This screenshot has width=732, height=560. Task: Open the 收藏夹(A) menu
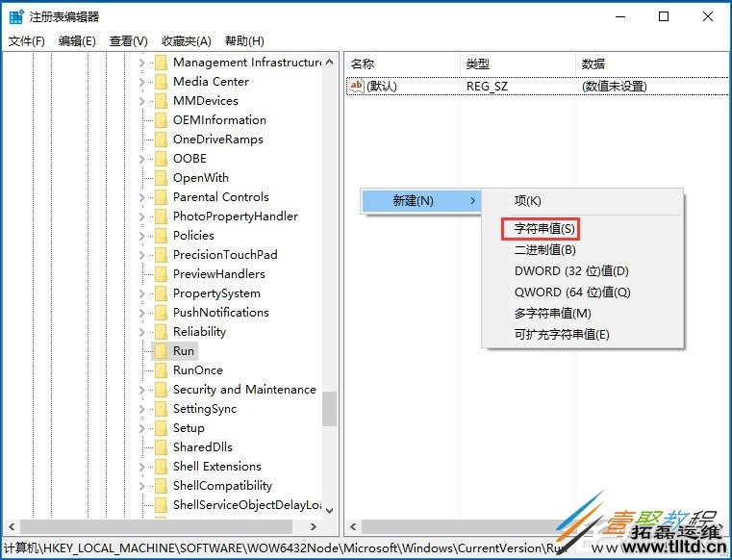[187, 41]
